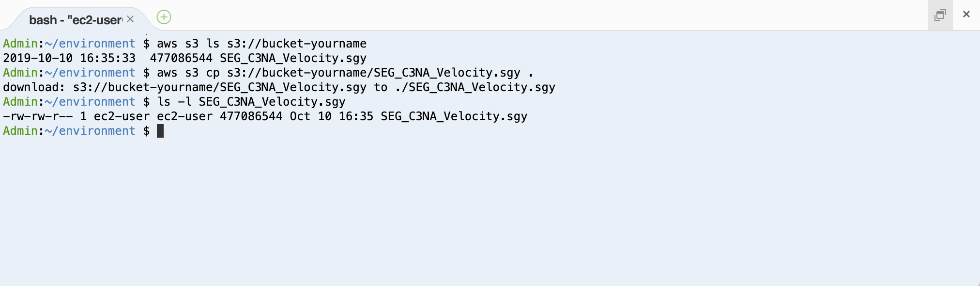Click the ./SEG_C3NA_Velocity.sgy destination path
This screenshot has height=286, width=980.
475,87
